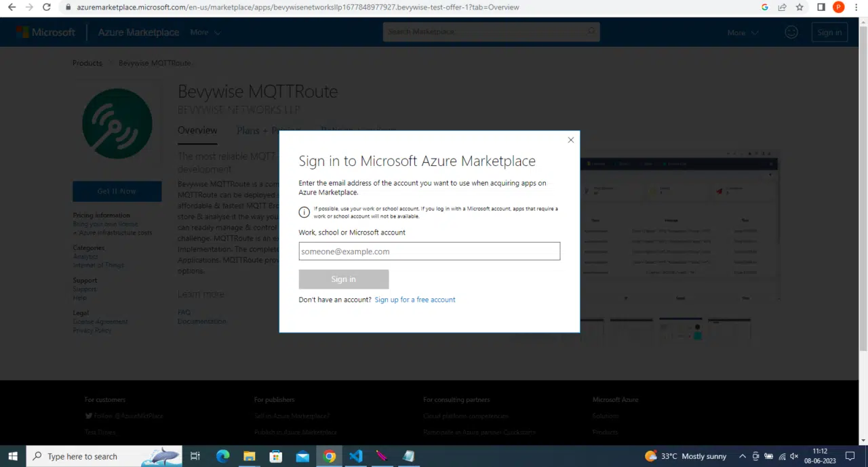Open the Documentation link
This screenshot has height=467, width=868.
[x=202, y=321]
